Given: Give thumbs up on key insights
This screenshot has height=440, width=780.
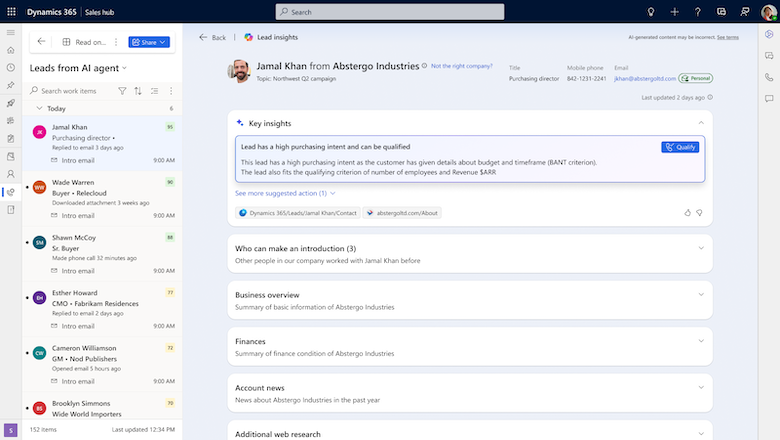Looking at the screenshot, I should 687,212.
